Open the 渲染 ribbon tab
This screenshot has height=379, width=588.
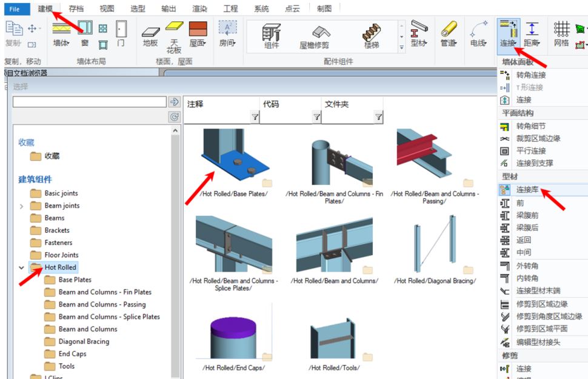(x=199, y=8)
